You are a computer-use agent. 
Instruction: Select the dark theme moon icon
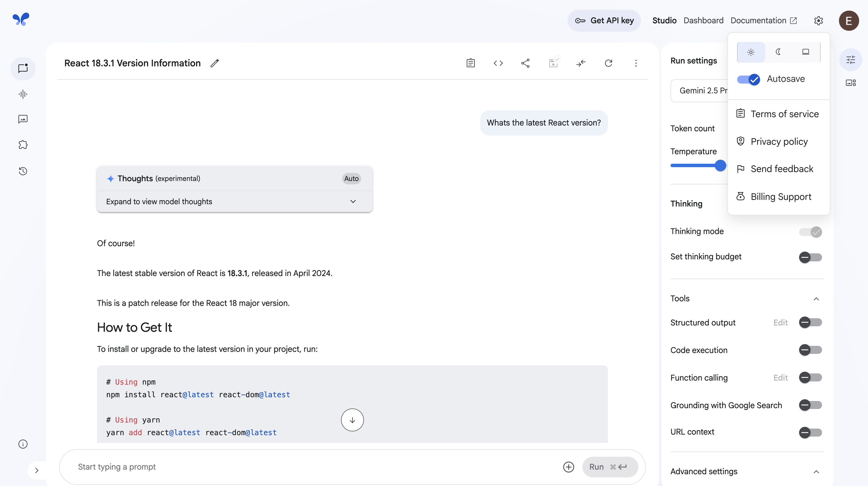(x=778, y=52)
